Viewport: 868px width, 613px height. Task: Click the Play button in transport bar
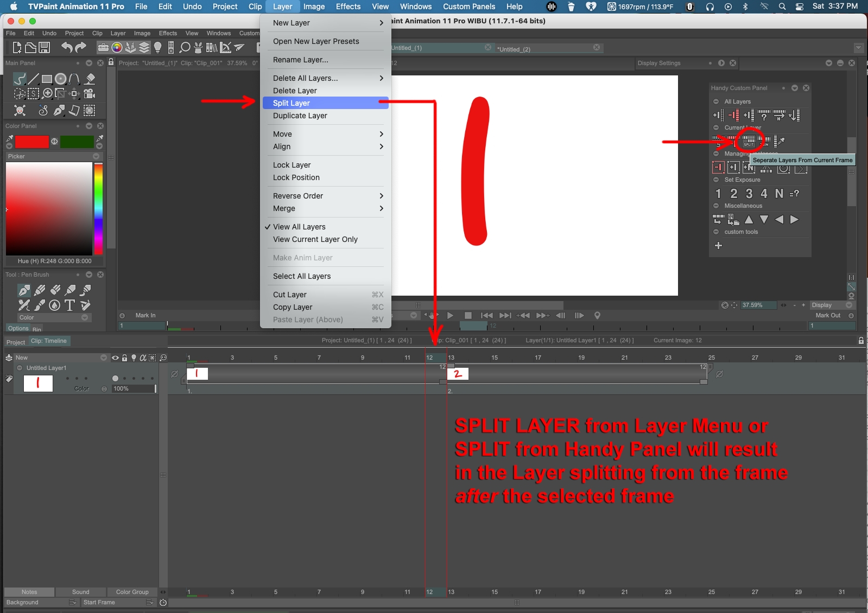click(x=450, y=315)
